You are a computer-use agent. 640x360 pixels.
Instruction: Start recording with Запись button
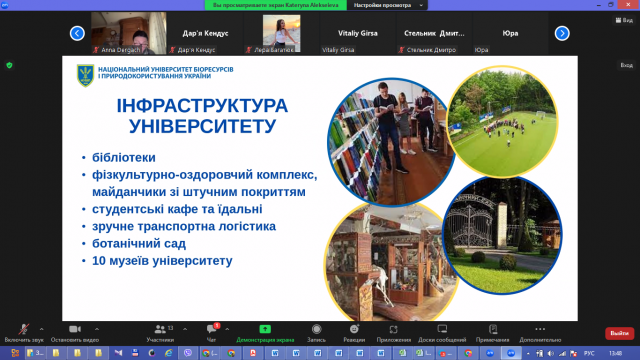(x=316, y=333)
